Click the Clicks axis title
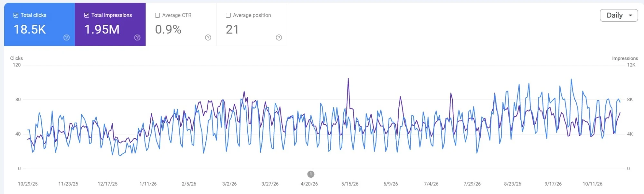The image size is (644, 194). [x=16, y=58]
